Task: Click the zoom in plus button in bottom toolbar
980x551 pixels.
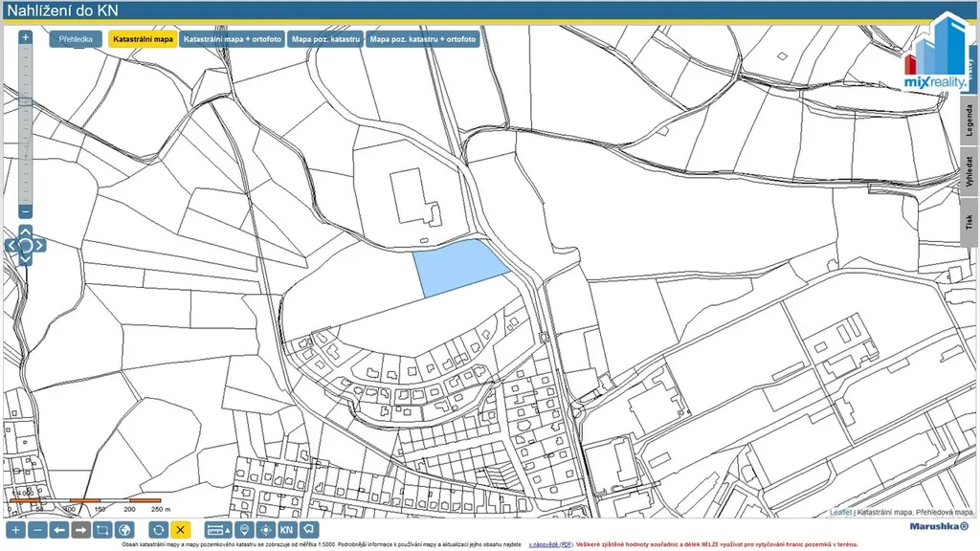Action: click(15, 530)
